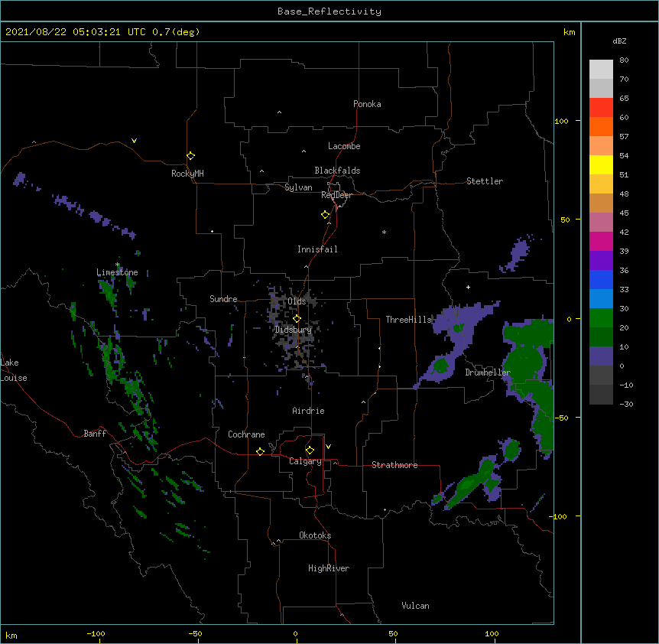
Task: Click the yellow radar marker between Olds and Didsbury
Action: [297, 318]
